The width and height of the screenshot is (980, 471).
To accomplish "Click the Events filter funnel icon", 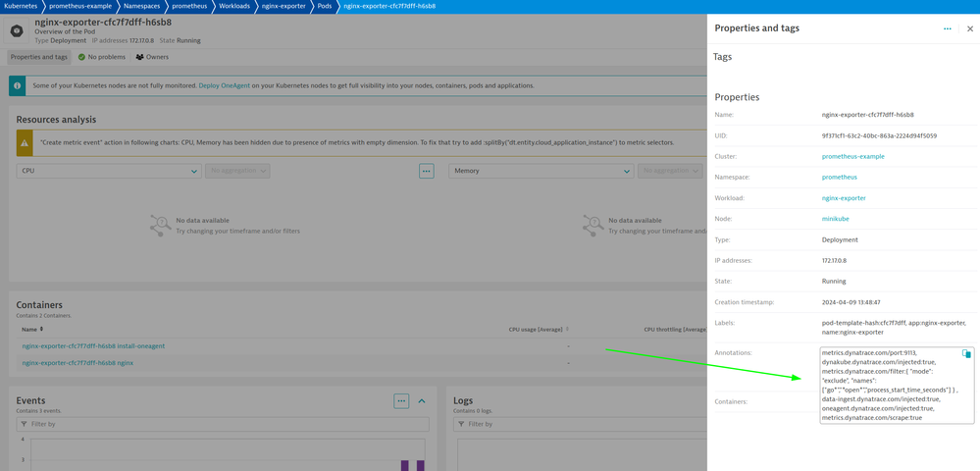I will coord(24,424).
